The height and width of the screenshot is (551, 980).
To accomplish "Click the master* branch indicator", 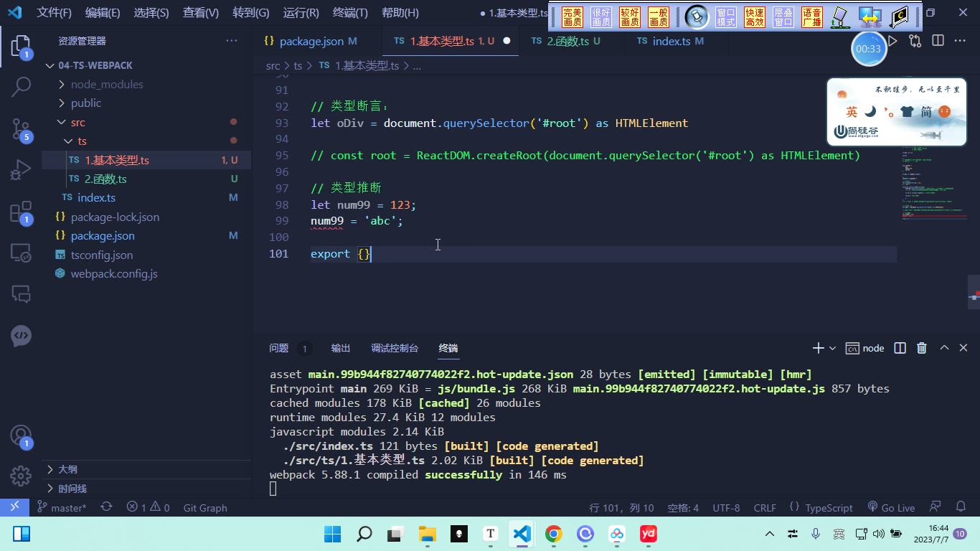I will pyautogui.click(x=62, y=507).
